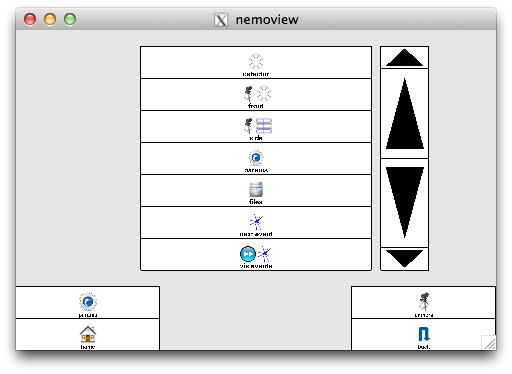Screen dimensions: 512x374
Task: Click the small down arrow at list bottom
Action: [404, 259]
